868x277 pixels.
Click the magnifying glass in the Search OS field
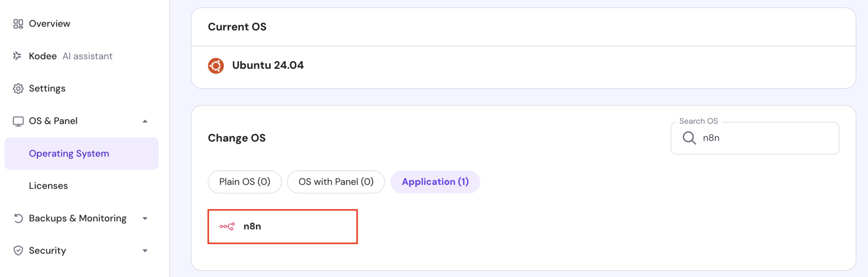click(x=689, y=138)
